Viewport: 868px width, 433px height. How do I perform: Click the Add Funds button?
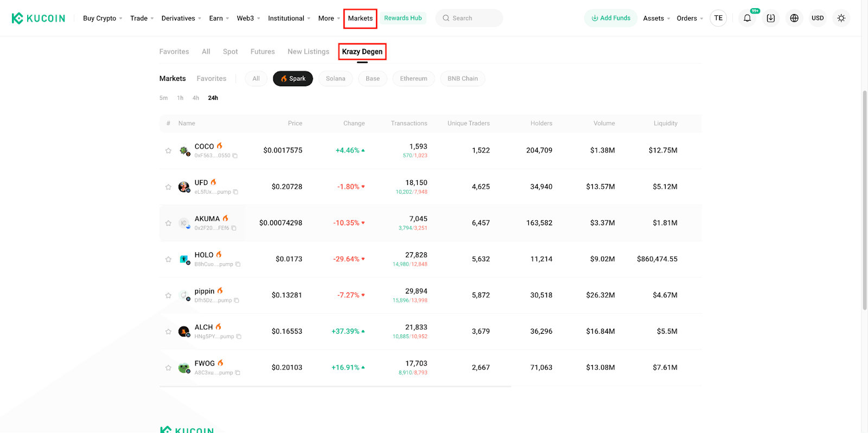point(611,18)
